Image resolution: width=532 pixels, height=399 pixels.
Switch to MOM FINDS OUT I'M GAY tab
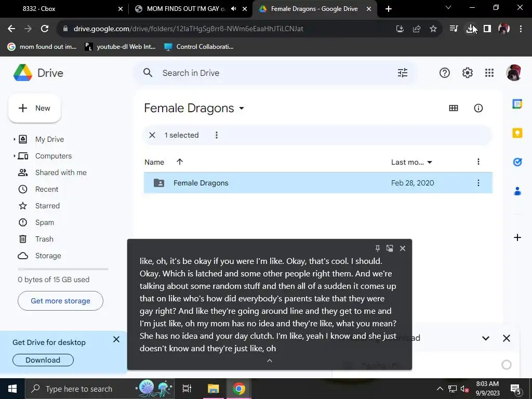click(x=185, y=9)
